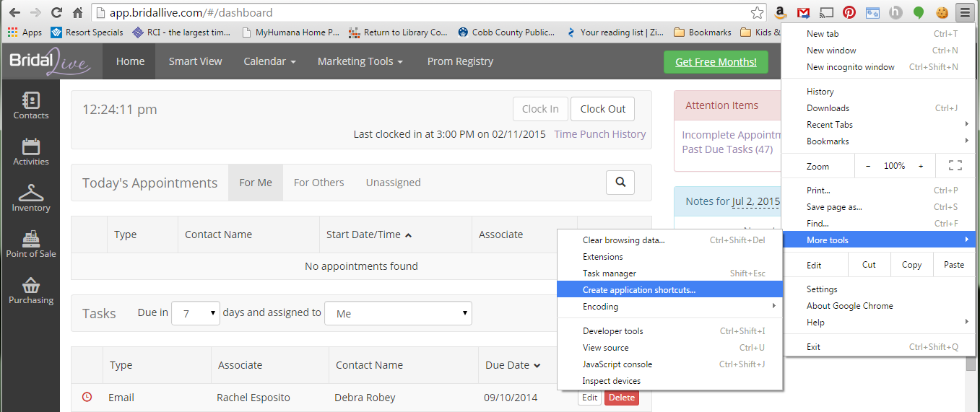Open Extensions from More tools menu

(x=669, y=257)
